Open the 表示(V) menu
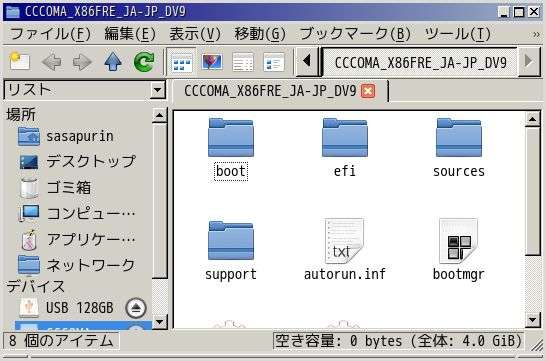 [x=195, y=34]
